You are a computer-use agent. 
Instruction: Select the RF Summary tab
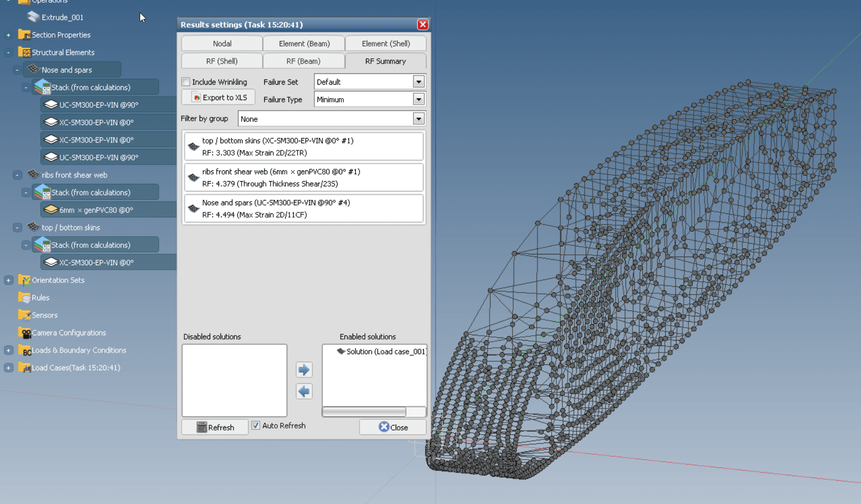tap(385, 61)
